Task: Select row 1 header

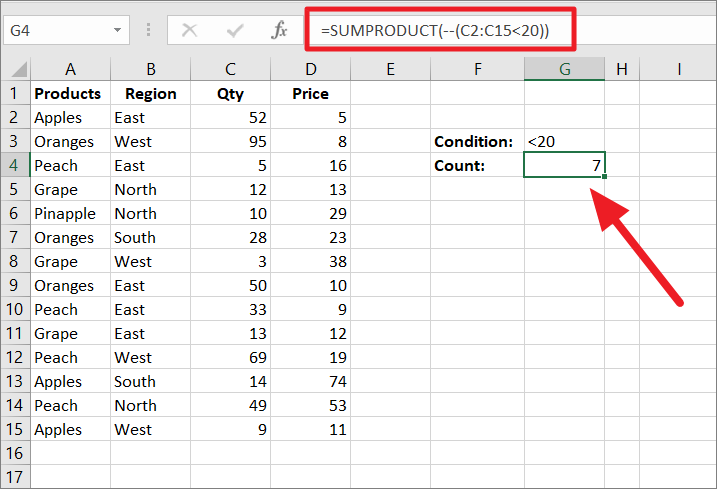Action: click(15, 93)
